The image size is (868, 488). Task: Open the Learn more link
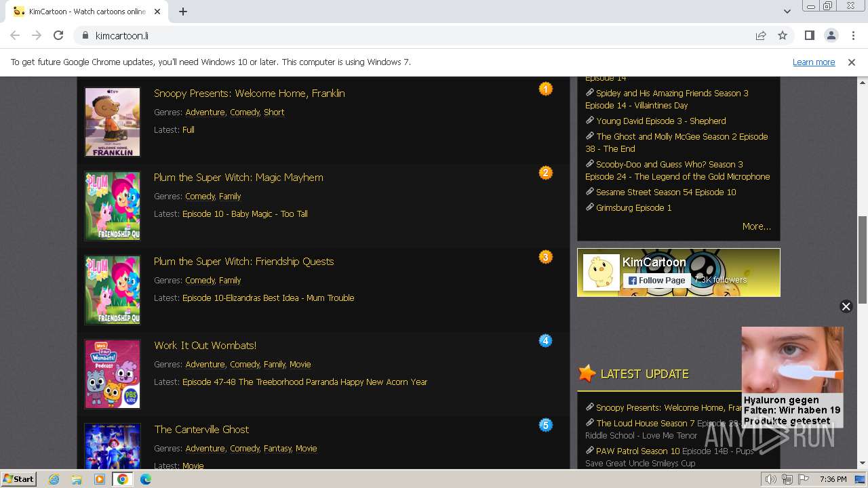(x=814, y=62)
